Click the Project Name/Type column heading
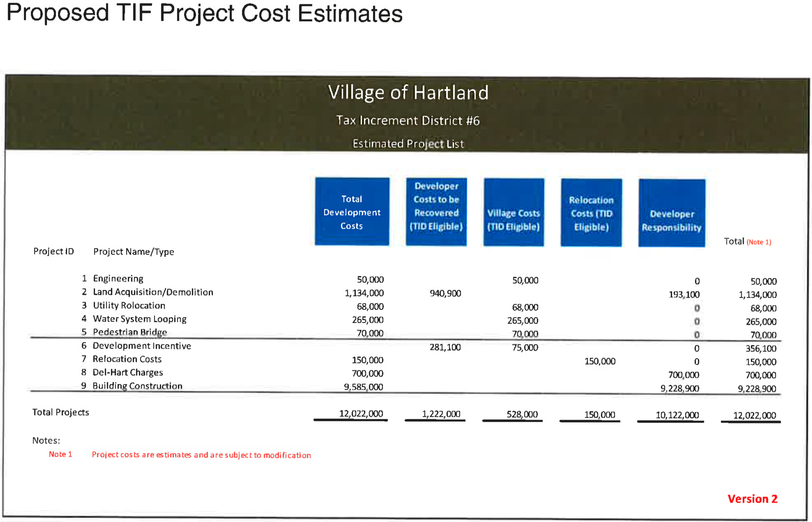The image size is (812, 522). (x=133, y=252)
